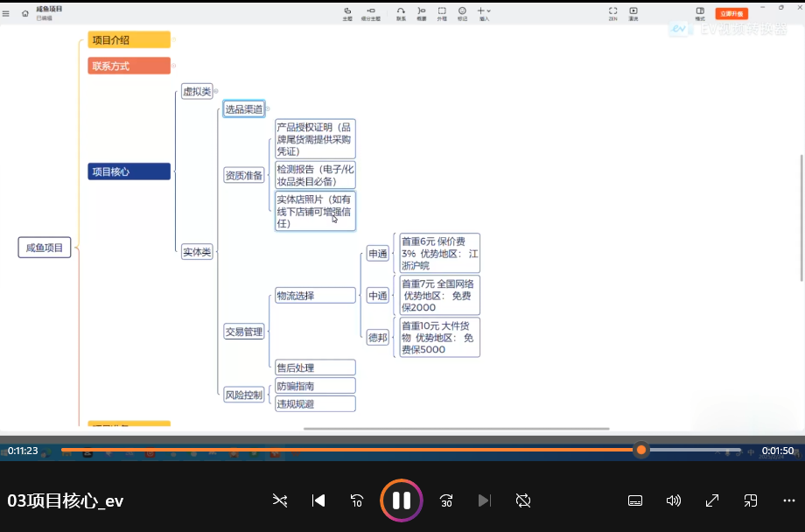Image resolution: width=805 pixels, height=532 pixels.
Task: Open the volume control
Action: pos(673,500)
